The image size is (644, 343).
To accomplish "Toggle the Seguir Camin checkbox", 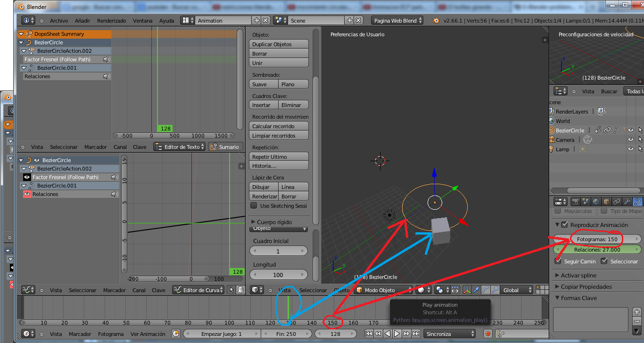I will click(x=558, y=261).
